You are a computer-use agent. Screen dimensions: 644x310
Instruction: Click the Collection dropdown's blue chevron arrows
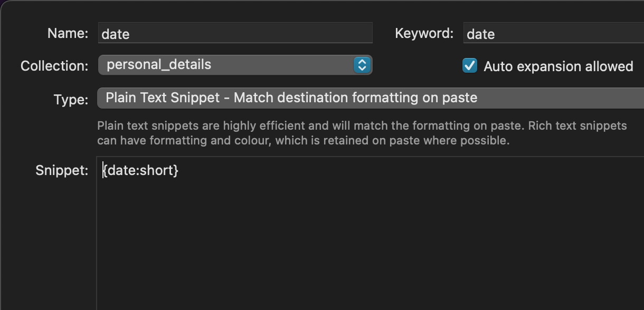tap(362, 65)
